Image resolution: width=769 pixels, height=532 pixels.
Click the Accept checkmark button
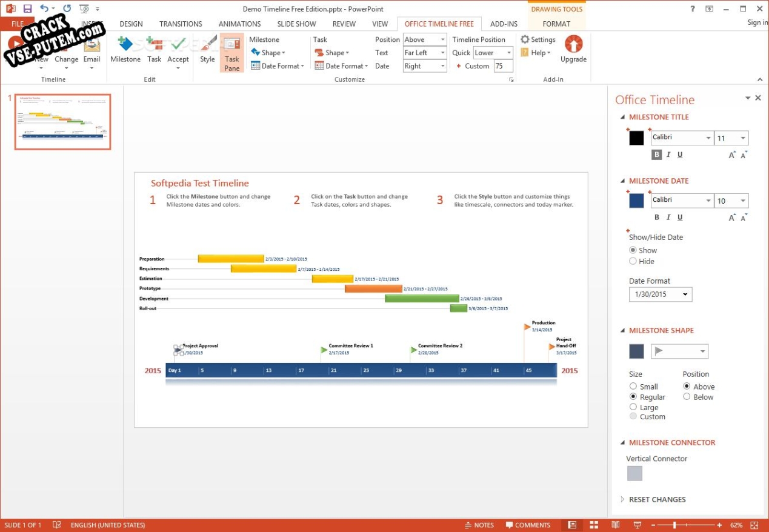point(178,52)
